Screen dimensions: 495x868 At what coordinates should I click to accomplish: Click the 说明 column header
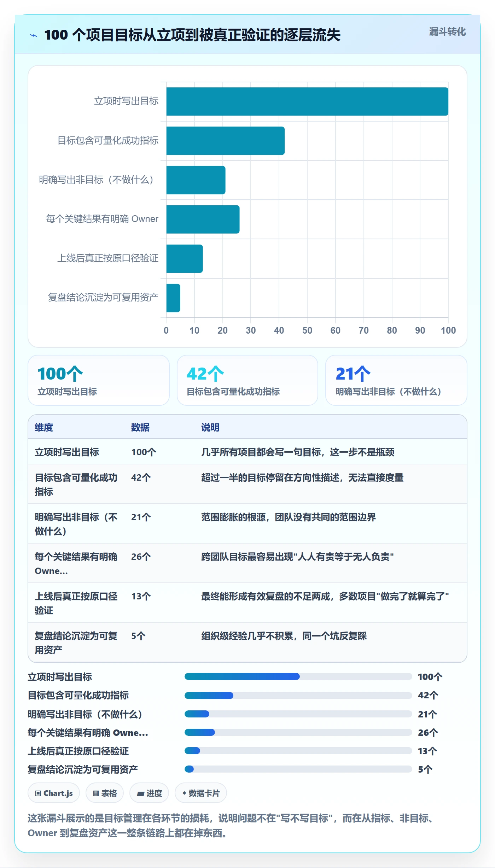click(x=210, y=427)
